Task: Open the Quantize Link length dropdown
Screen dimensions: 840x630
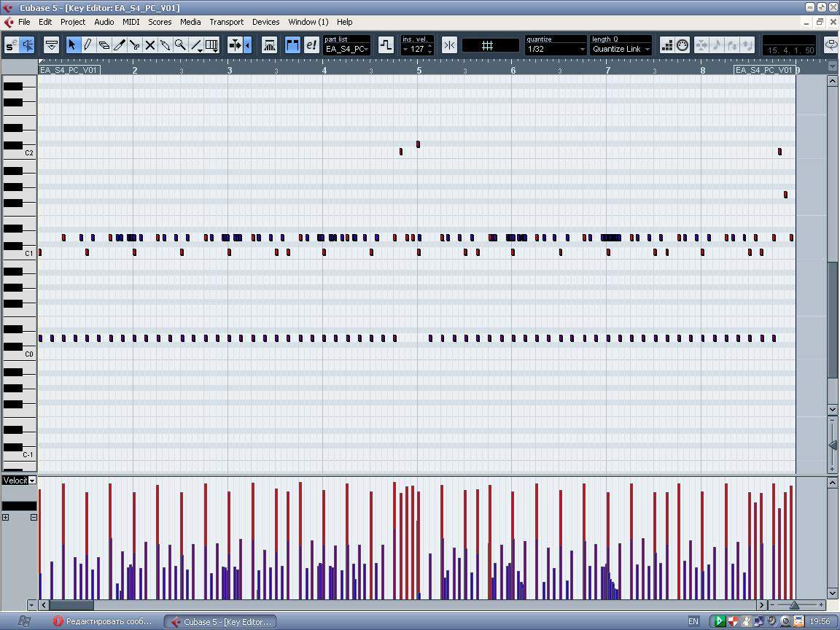Action: pos(621,49)
